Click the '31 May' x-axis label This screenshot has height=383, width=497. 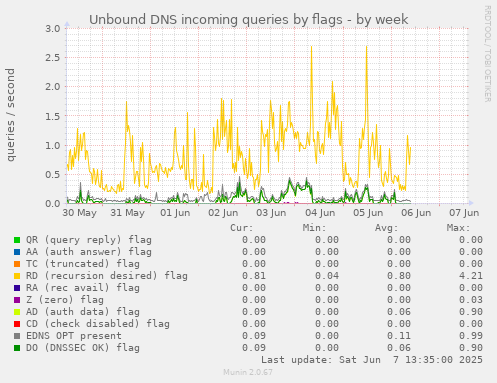[x=127, y=213]
